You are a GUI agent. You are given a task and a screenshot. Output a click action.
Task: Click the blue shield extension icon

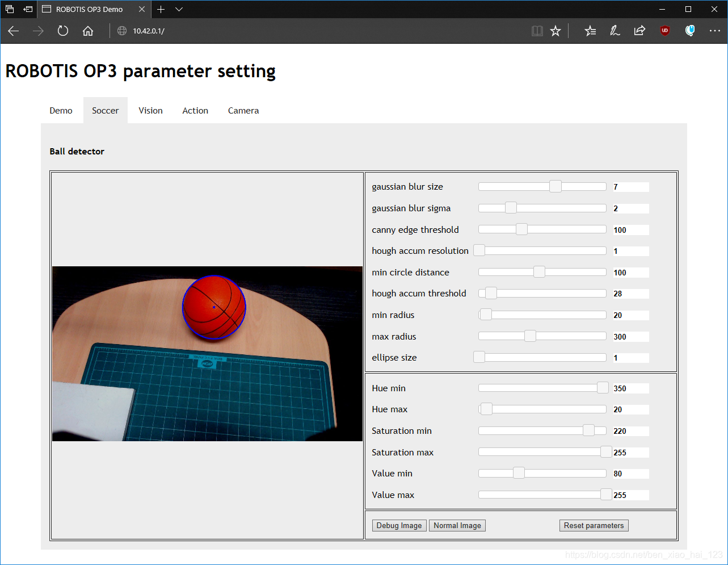click(x=690, y=31)
